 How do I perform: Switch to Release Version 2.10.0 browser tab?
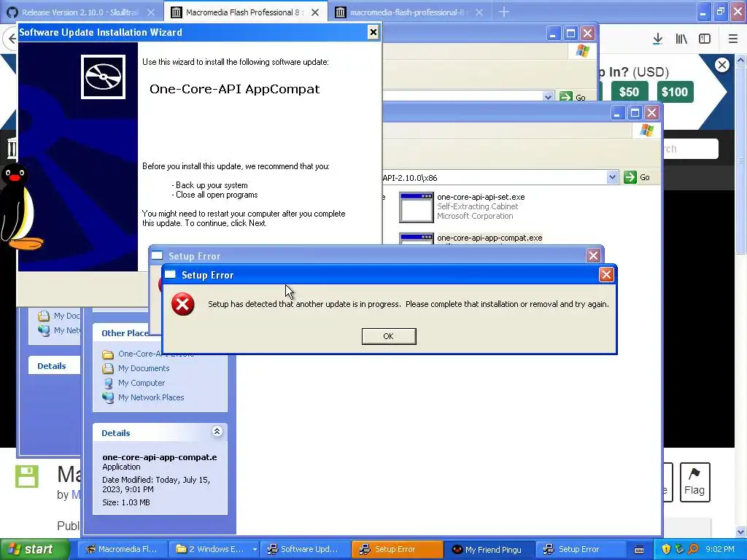[80, 12]
